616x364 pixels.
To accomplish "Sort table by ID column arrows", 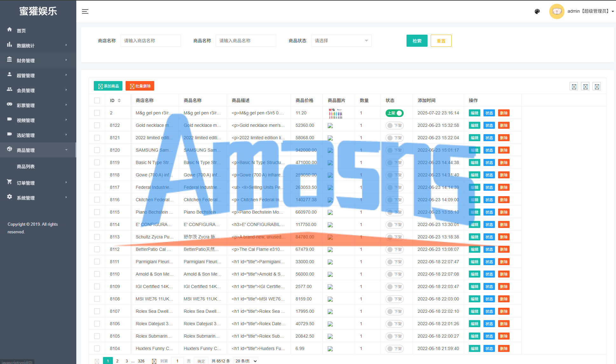I will [119, 100].
